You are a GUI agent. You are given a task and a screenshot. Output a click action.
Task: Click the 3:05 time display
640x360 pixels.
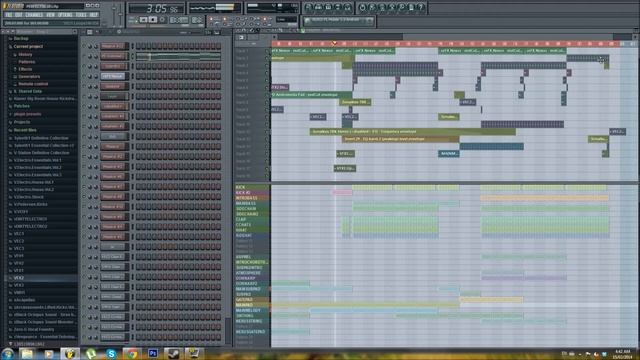pyautogui.click(x=156, y=8)
